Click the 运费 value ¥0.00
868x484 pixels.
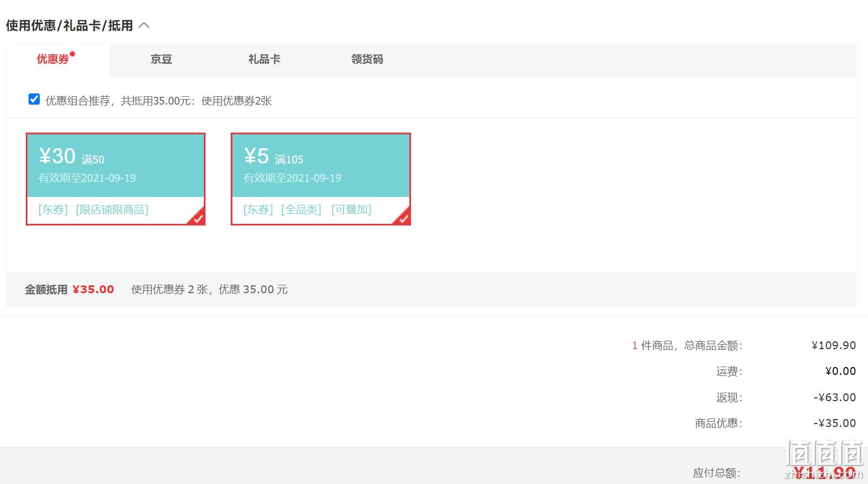click(841, 371)
